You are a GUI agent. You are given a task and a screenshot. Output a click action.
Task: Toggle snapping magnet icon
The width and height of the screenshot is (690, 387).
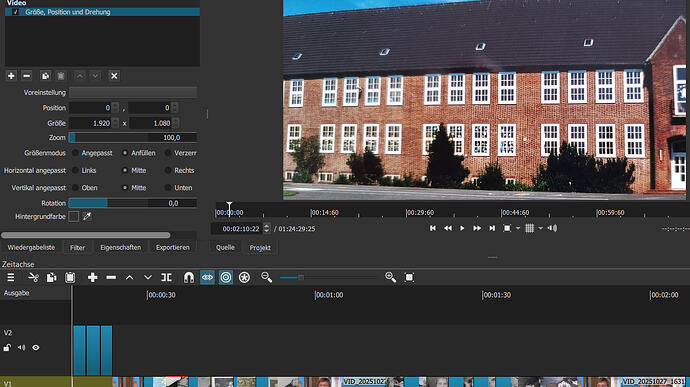pyautogui.click(x=189, y=277)
